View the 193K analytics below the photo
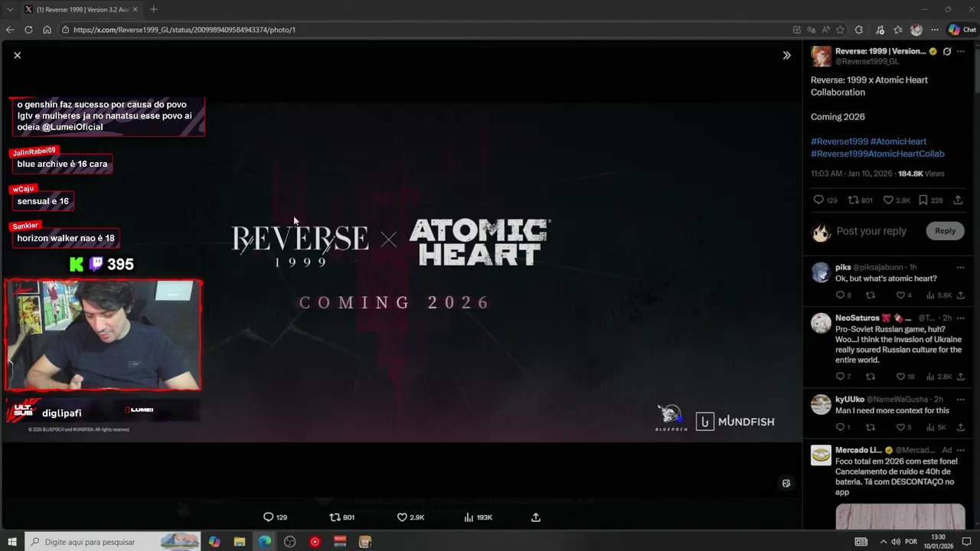 coord(479,517)
